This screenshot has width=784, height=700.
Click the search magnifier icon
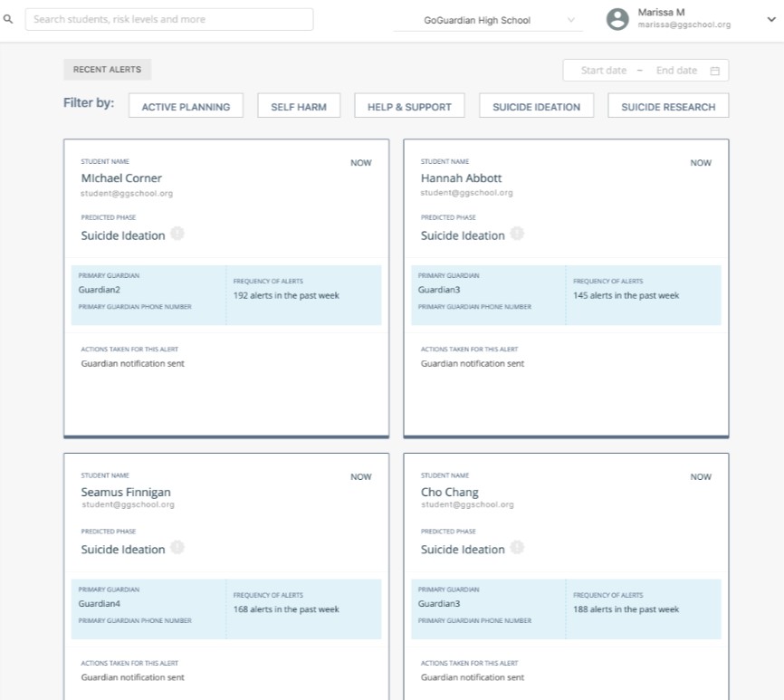pyautogui.click(x=8, y=20)
